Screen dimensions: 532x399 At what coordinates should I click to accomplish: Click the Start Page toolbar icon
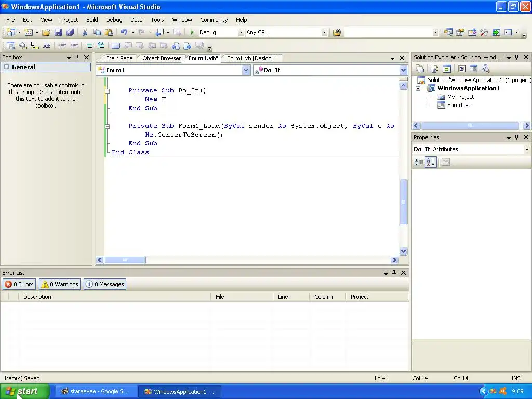coord(496,32)
